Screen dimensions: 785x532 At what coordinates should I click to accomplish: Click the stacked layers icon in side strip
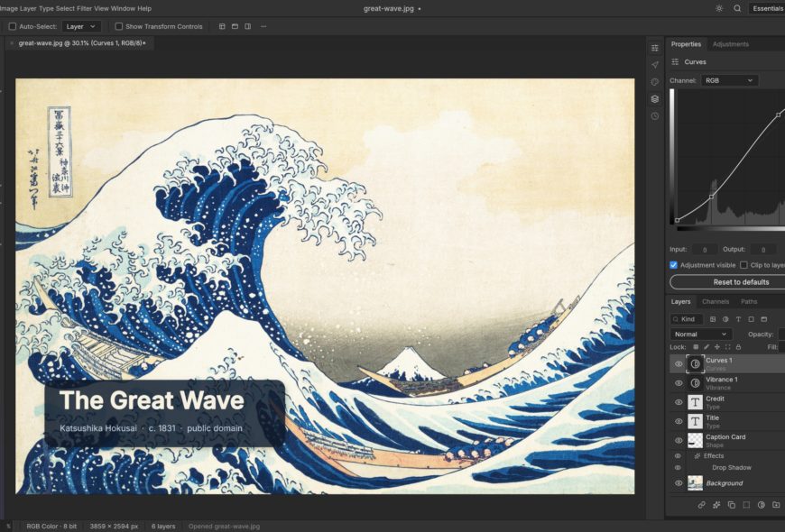tap(655, 99)
